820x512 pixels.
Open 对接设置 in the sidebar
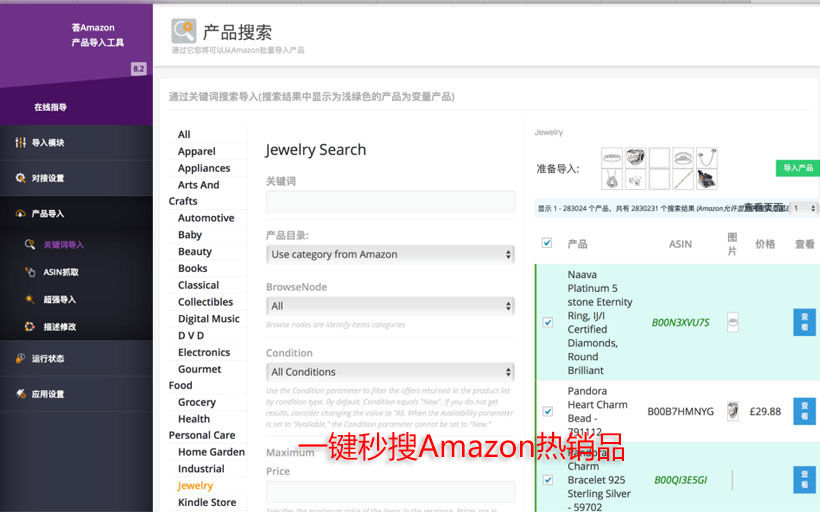(47, 178)
